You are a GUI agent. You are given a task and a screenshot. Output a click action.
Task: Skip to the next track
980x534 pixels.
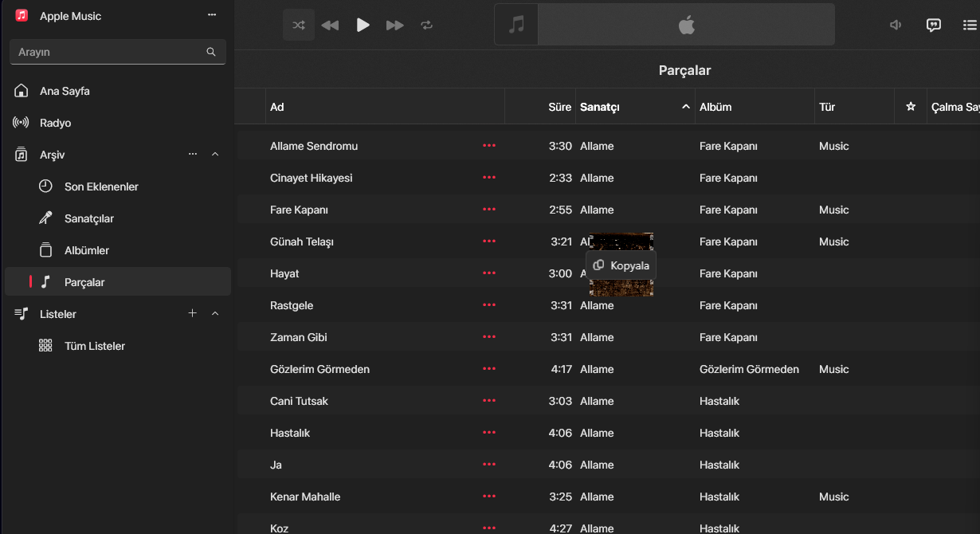point(394,25)
